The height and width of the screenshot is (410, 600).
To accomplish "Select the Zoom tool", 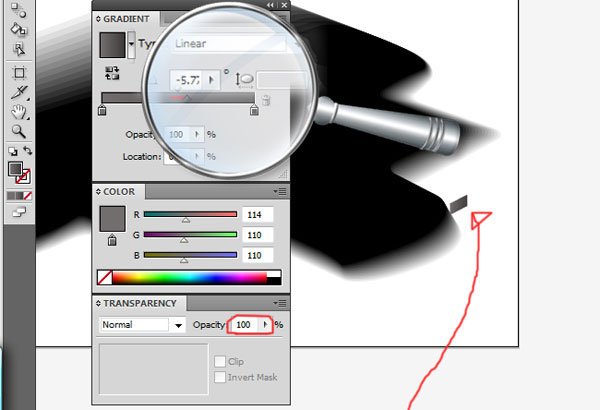I will [x=18, y=131].
